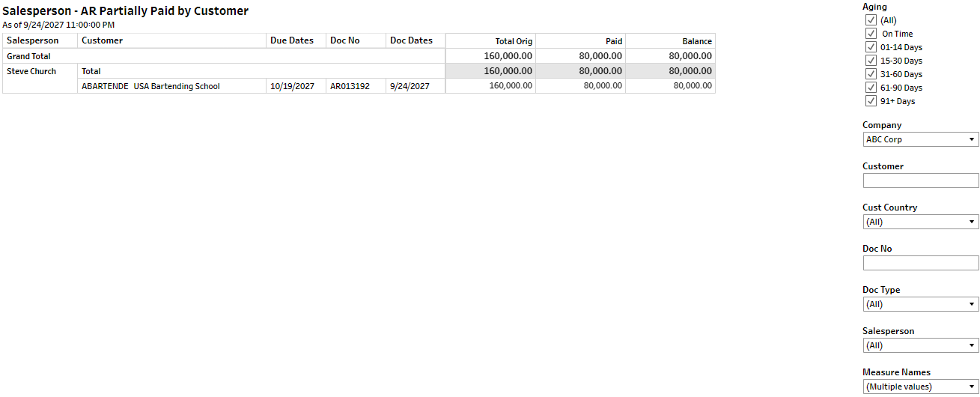The image size is (980, 397).
Task: Click document number AR013192
Action: tap(350, 86)
